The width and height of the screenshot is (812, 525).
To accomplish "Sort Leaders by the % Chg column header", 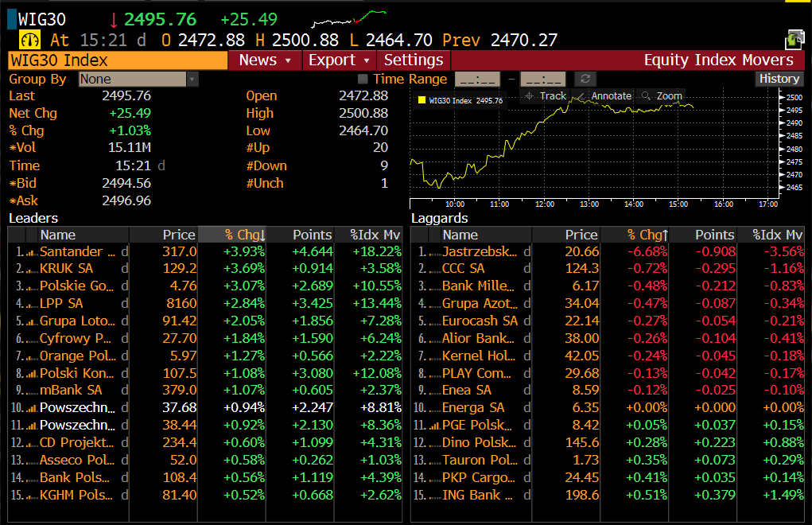I will [232, 235].
